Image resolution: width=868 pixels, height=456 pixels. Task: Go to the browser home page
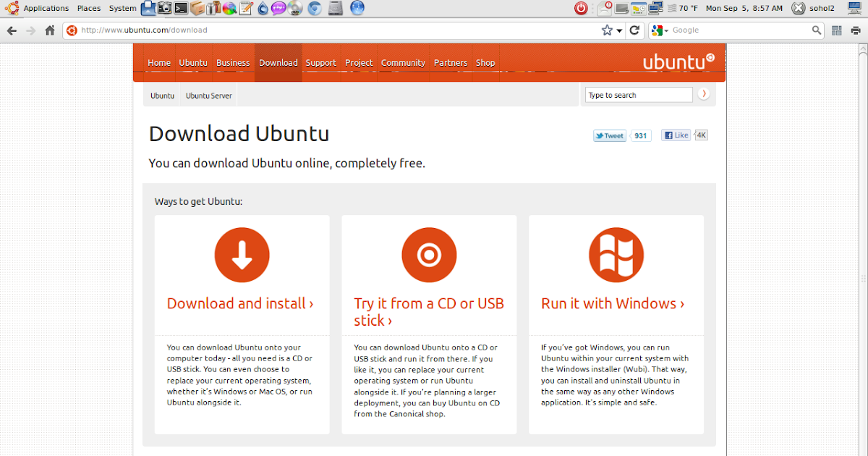coord(50,30)
